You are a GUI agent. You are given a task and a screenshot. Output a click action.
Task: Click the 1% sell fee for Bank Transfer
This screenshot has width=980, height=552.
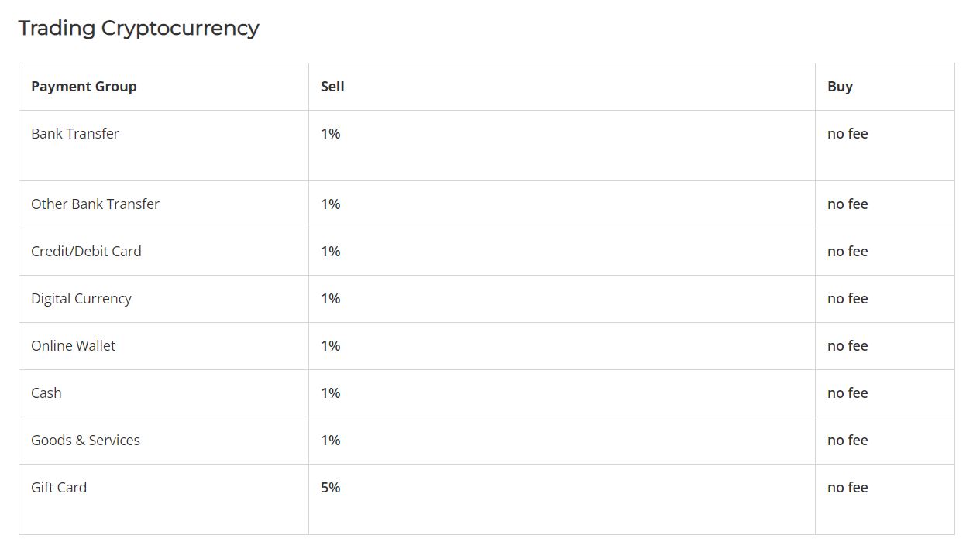click(x=331, y=134)
